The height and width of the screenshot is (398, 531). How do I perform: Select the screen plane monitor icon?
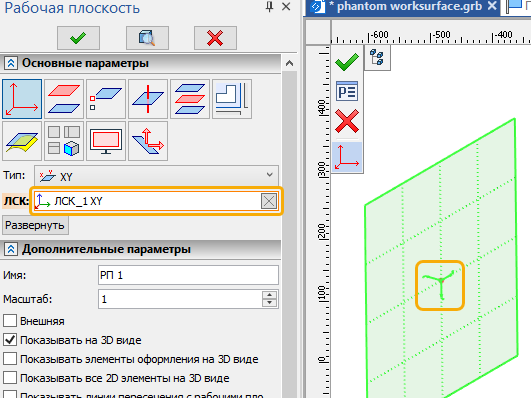click(x=106, y=141)
